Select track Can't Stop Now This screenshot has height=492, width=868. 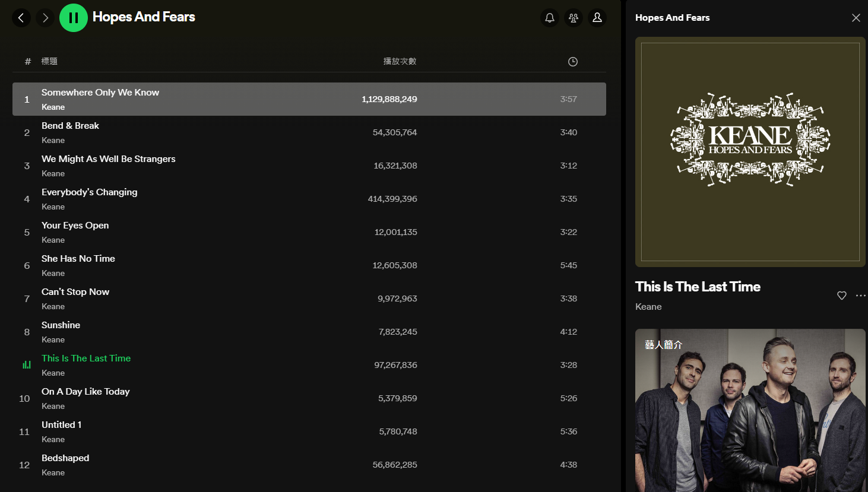tap(75, 292)
